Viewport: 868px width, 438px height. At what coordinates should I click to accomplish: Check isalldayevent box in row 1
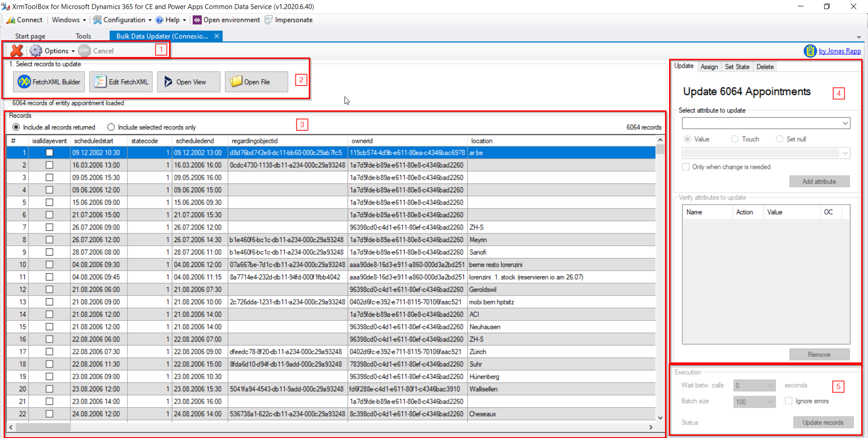click(49, 153)
